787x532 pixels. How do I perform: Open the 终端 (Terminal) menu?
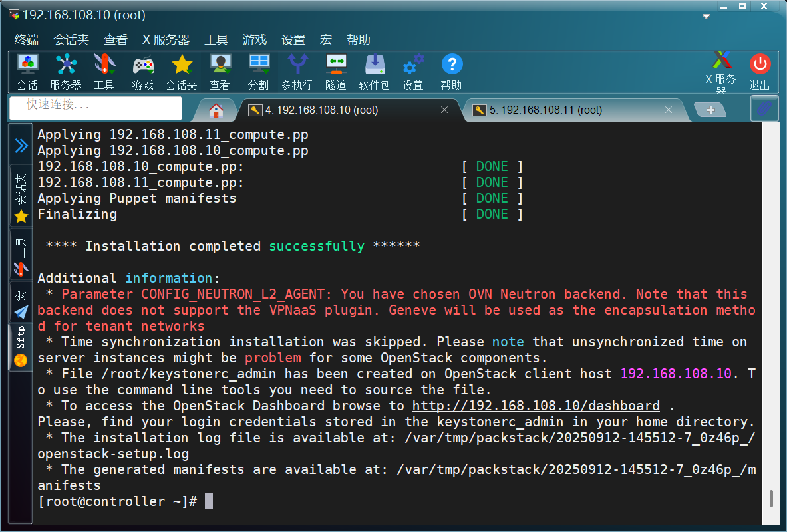(27, 40)
